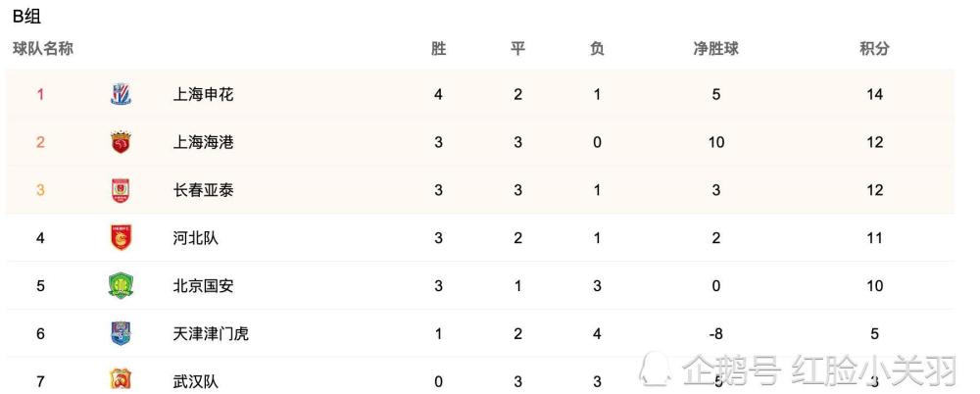Click the 积分 column header

click(x=874, y=49)
